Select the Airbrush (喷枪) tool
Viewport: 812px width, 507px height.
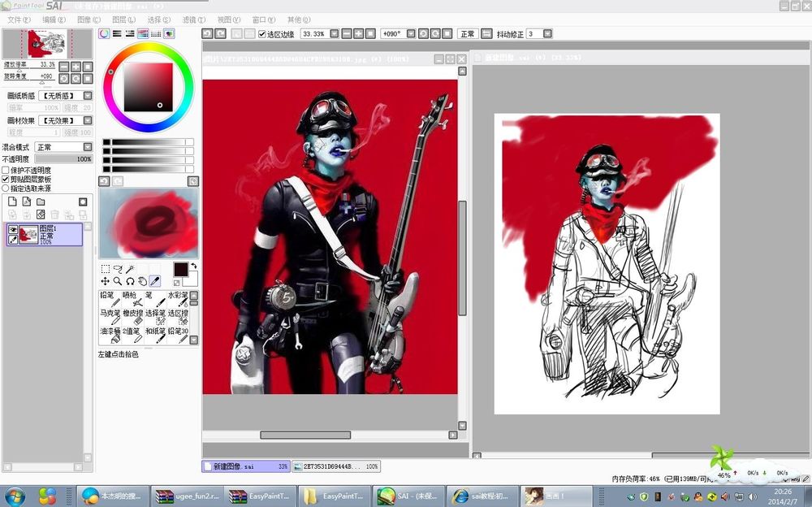coord(132,299)
